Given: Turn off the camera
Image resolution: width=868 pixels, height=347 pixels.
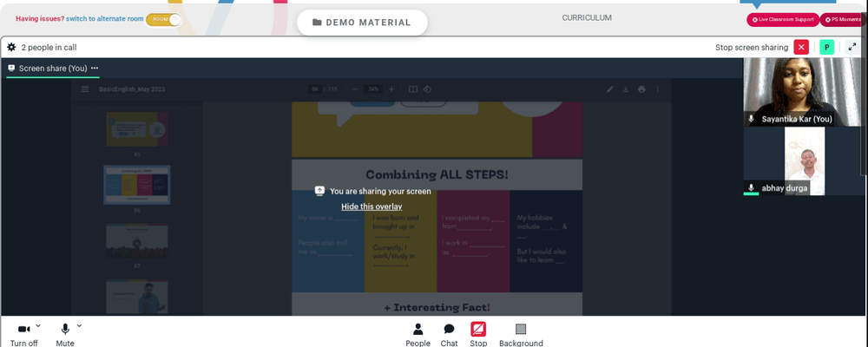Looking at the screenshot, I should pyautogui.click(x=23, y=335).
